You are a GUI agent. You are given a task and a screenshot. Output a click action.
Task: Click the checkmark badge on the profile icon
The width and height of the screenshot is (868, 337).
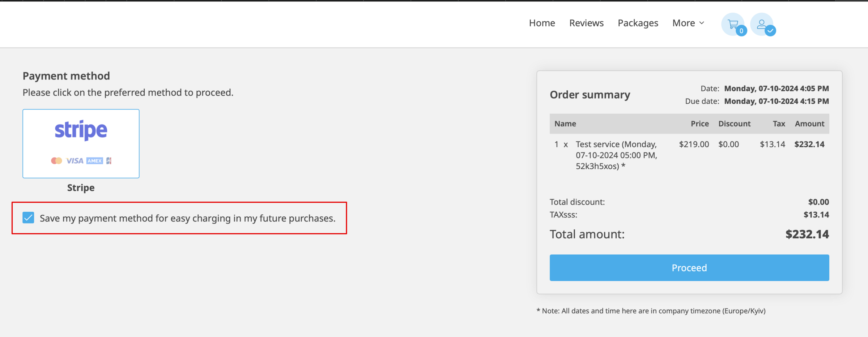(770, 31)
